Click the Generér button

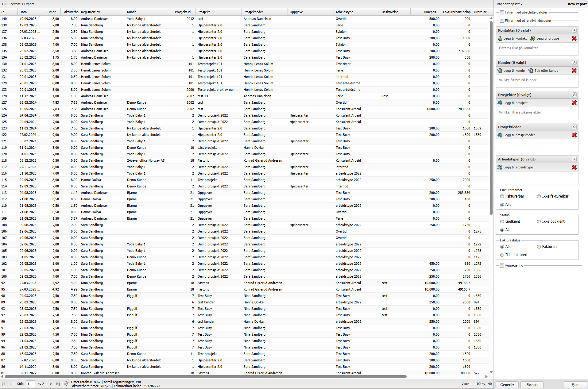click(507, 385)
